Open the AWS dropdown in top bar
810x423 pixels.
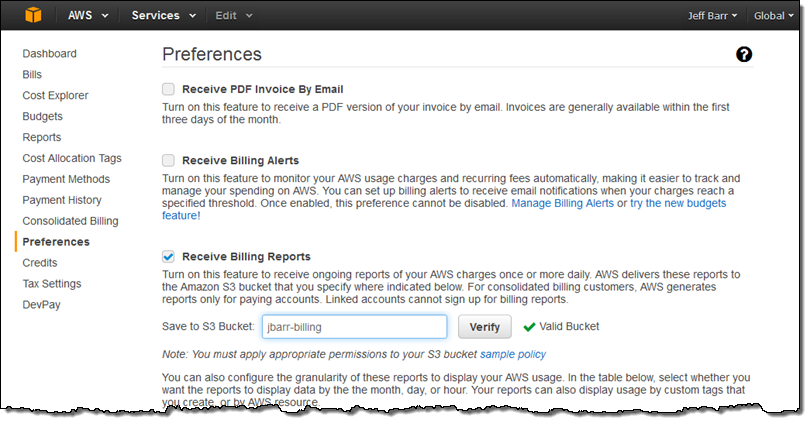tap(91, 16)
